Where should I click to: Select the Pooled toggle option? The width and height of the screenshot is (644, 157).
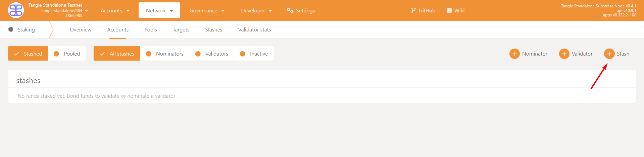tap(67, 54)
